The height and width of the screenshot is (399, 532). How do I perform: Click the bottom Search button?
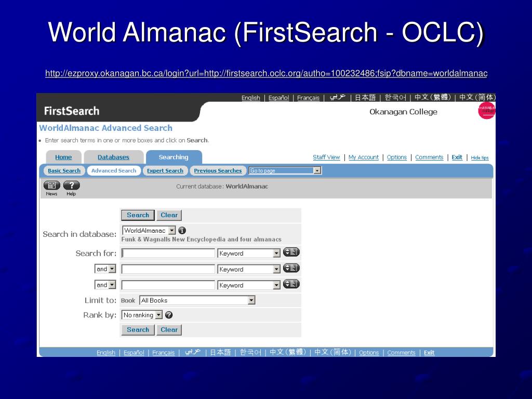pos(138,330)
